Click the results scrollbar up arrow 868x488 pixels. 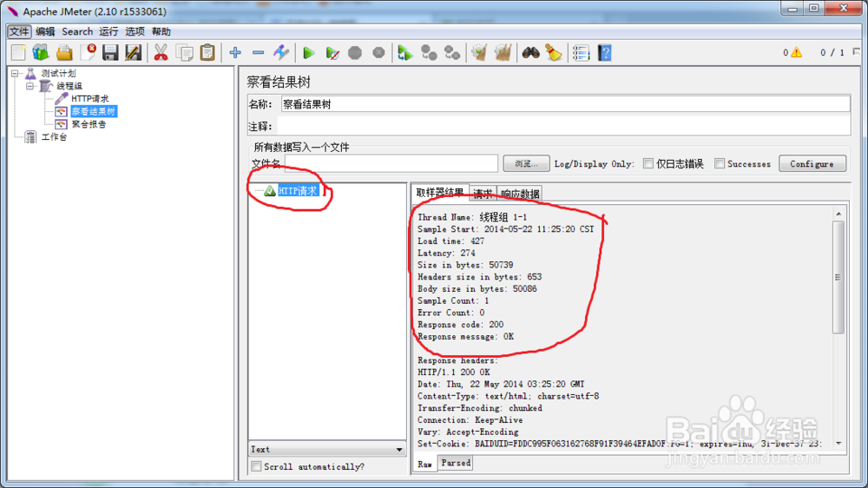[838, 214]
